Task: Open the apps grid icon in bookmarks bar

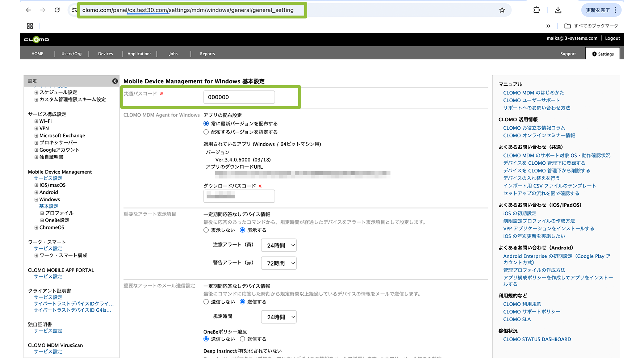Action: coord(30,26)
